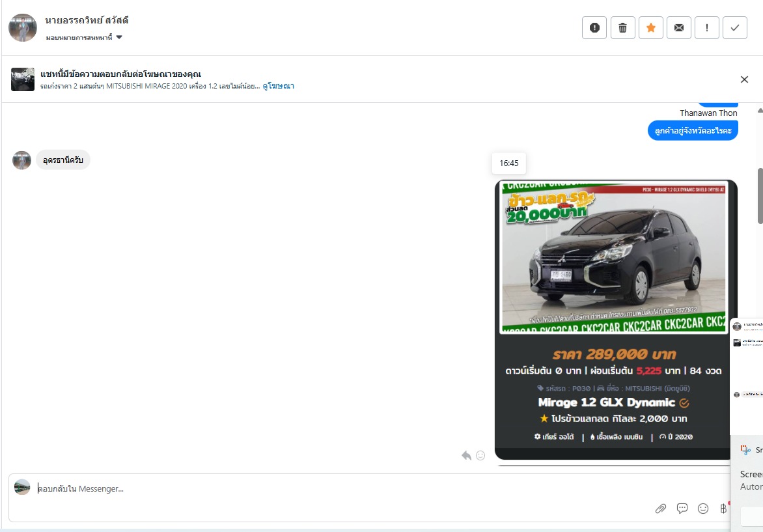Viewport: 763px width, 532px height.
Task: Click the customer name นายอรรถวิทย์ สวัสดี
Action: (x=87, y=20)
